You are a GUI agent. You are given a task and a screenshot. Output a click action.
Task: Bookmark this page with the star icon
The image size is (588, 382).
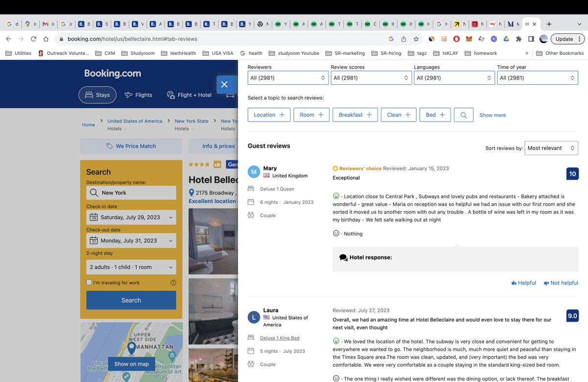[x=416, y=39]
